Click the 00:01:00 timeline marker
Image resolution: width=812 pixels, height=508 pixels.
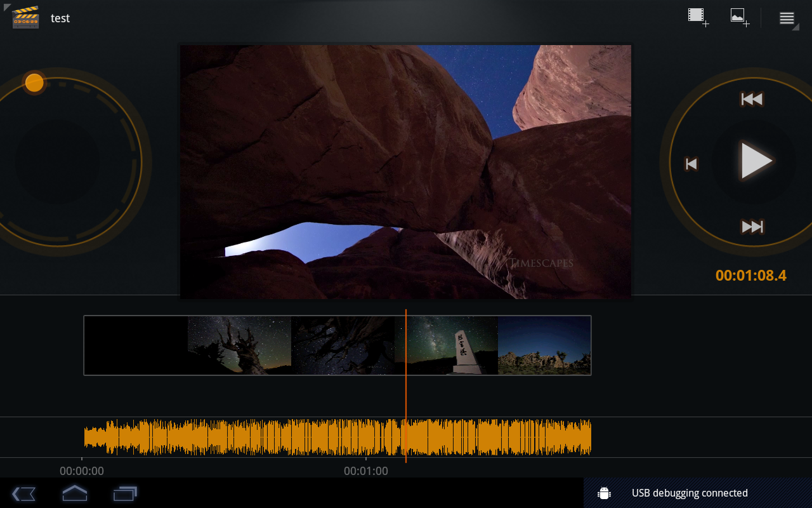[x=366, y=471]
